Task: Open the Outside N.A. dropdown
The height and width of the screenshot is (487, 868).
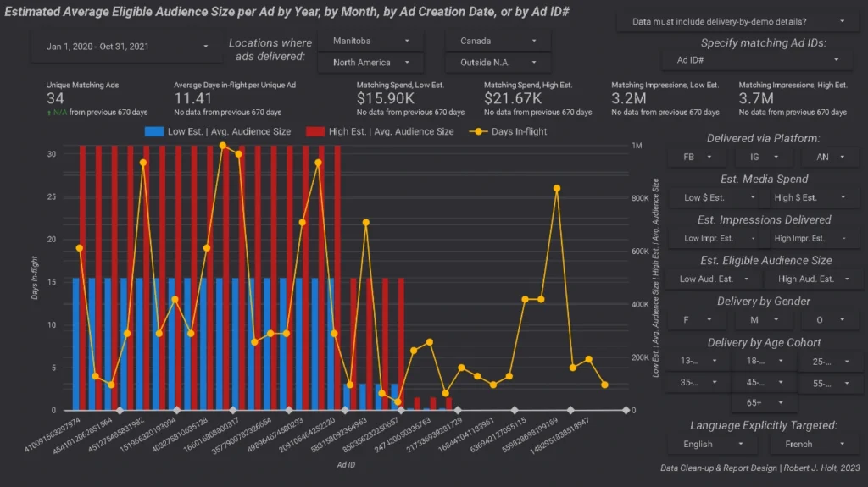Action: pyautogui.click(x=498, y=63)
